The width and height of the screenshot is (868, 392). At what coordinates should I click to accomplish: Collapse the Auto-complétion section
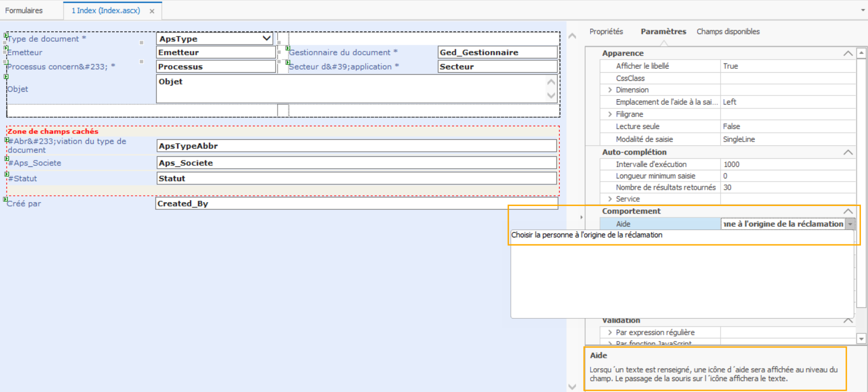848,152
